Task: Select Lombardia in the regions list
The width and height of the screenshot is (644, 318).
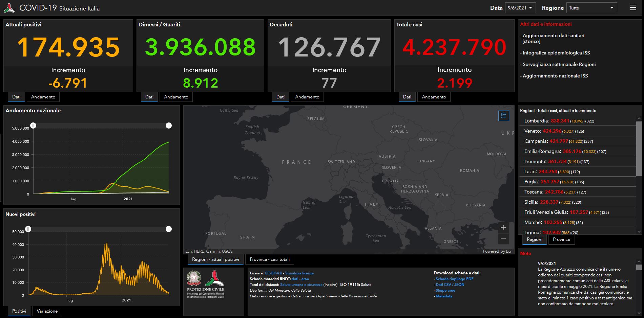Action: pos(578,121)
